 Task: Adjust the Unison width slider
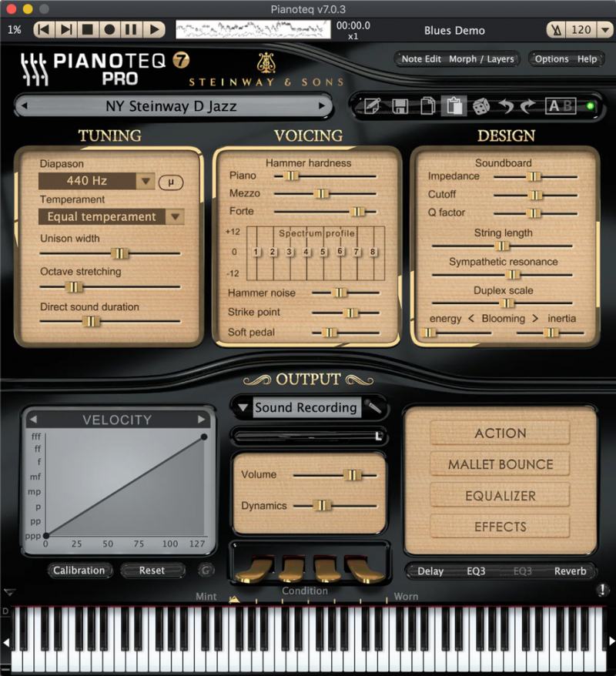point(119,253)
